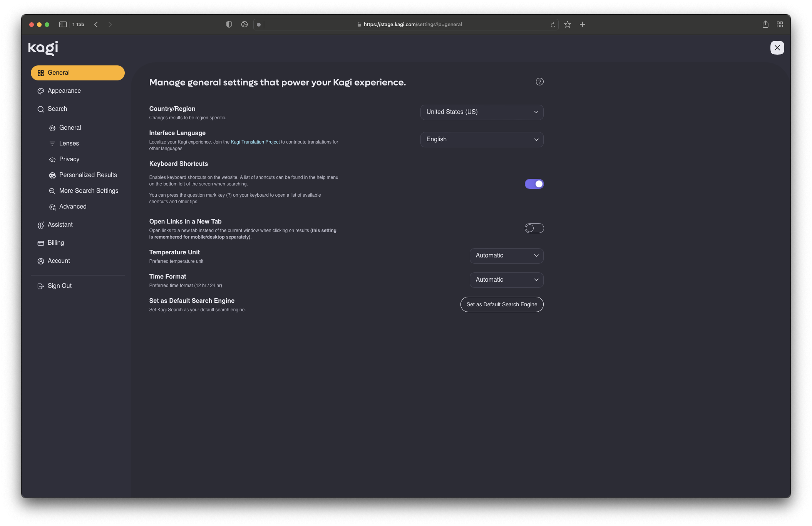Viewport: 812px width, 526px height.
Task: Click Set as Default Search Engine button
Action: coord(502,304)
